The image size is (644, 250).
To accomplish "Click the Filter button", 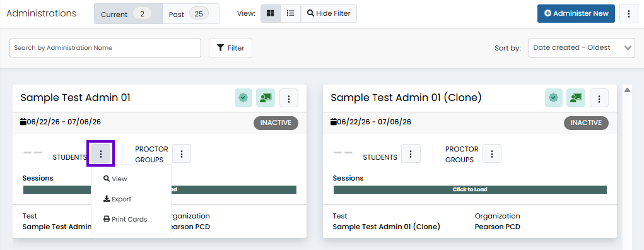I will coord(230,48).
